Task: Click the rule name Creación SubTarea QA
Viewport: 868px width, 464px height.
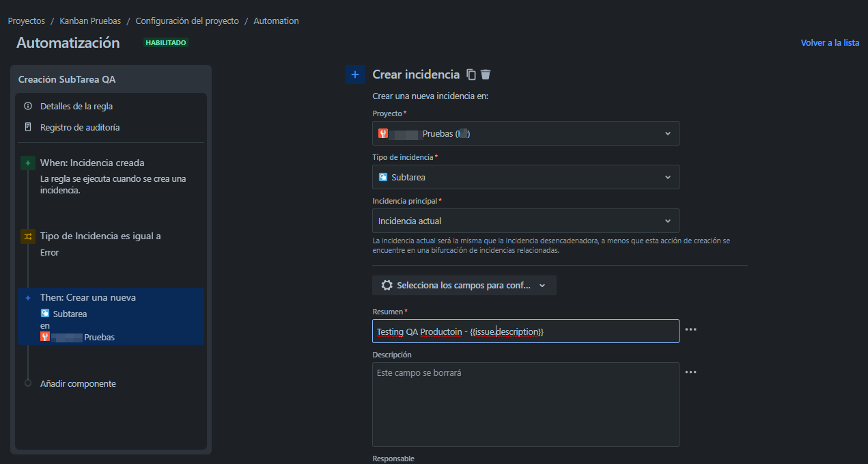Action: 67,79
